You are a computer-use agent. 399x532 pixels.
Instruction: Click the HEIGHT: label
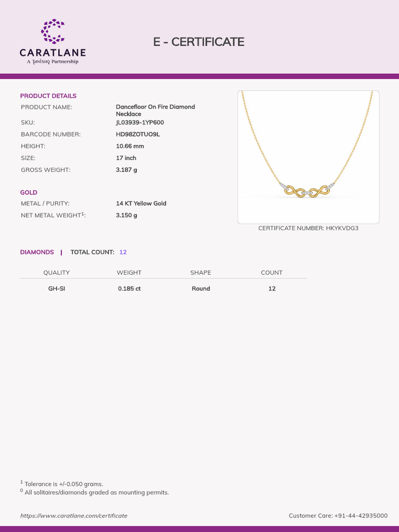click(x=33, y=146)
